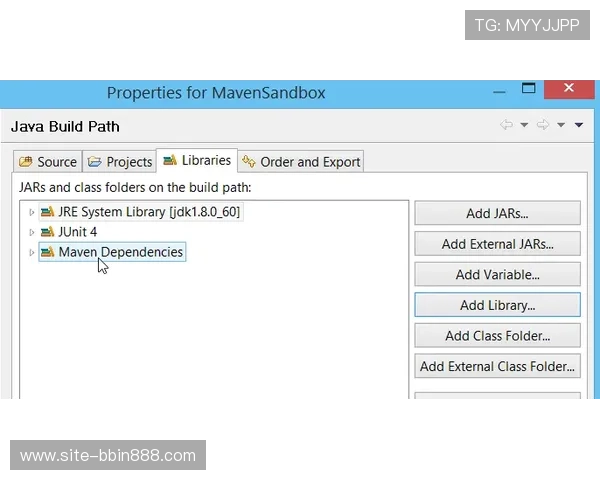The height and width of the screenshot is (480, 600).
Task: Click the JUnit 4 library icon
Action: click(x=47, y=232)
